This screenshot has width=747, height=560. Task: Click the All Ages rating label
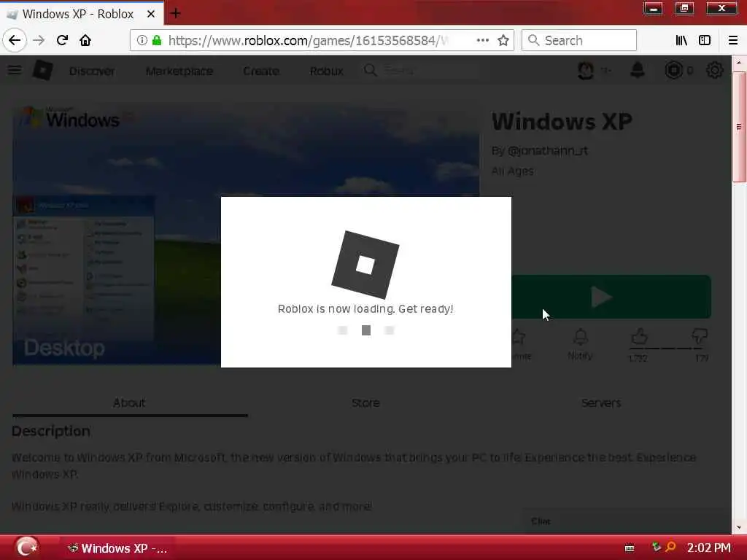coord(513,171)
